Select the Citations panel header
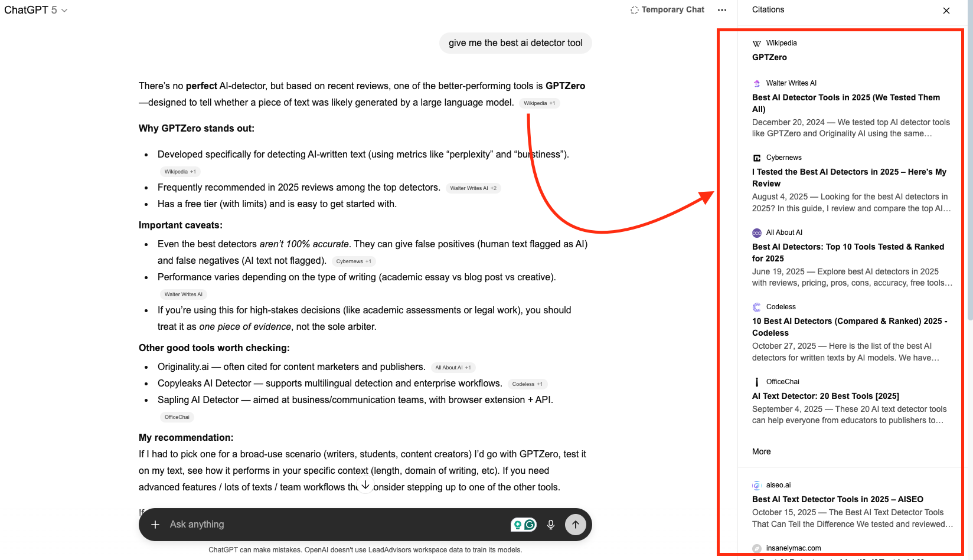973x560 pixels. coord(768,9)
